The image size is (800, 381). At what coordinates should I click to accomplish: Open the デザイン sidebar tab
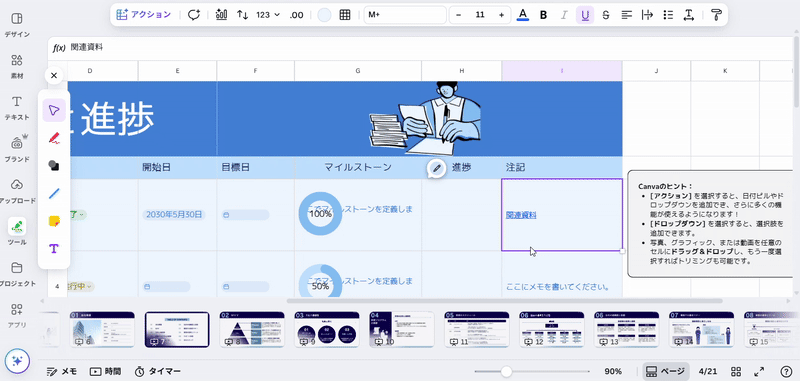[x=17, y=25]
